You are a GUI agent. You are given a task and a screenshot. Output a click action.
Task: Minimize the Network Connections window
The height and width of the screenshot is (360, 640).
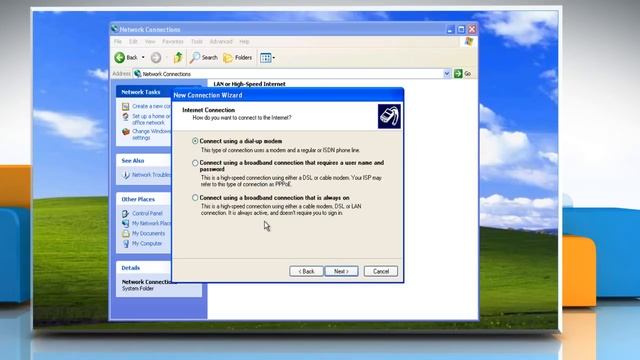(450, 29)
